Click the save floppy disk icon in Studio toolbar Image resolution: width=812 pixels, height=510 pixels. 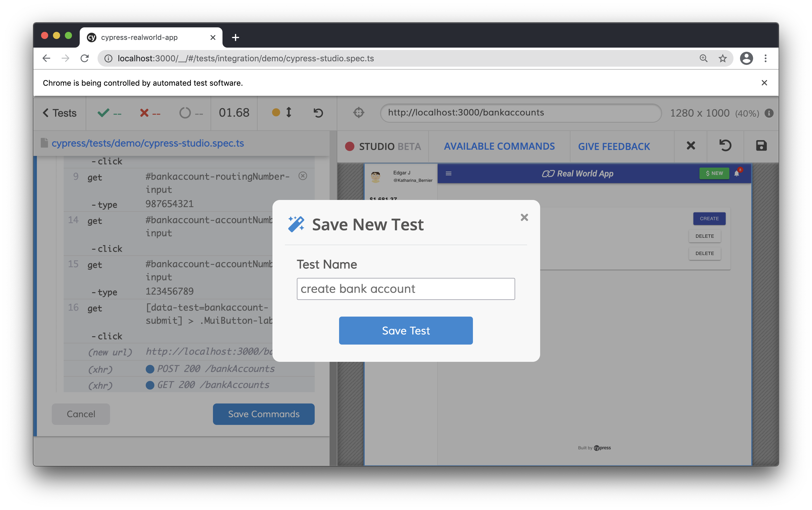pos(761,146)
